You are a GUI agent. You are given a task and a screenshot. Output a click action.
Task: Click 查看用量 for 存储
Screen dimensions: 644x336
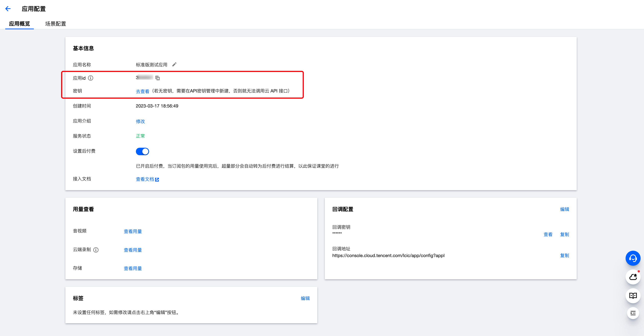coord(133,268)
